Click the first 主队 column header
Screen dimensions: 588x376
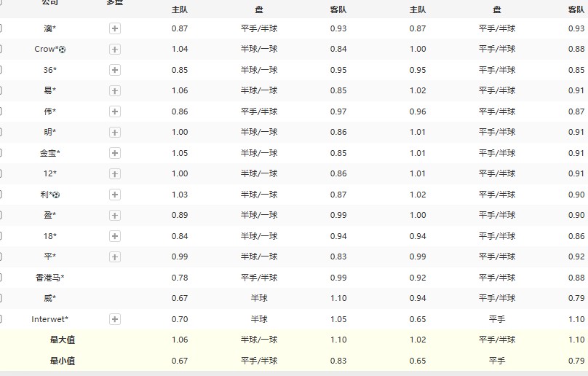179,10
